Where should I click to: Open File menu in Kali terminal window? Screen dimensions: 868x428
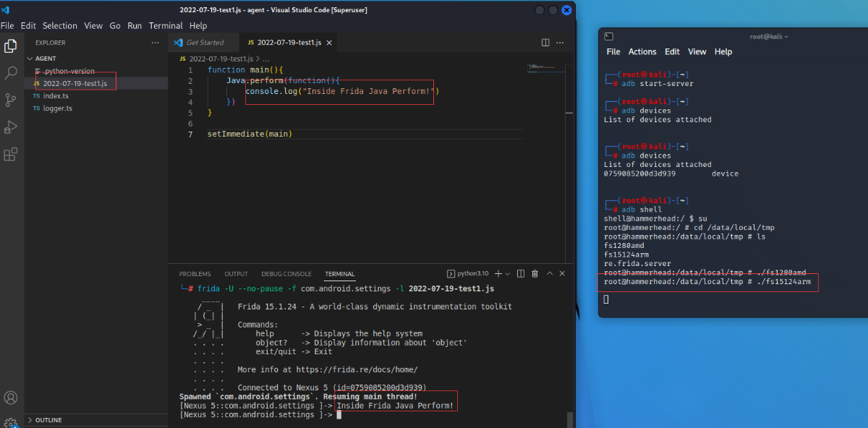tap(613, 52)
